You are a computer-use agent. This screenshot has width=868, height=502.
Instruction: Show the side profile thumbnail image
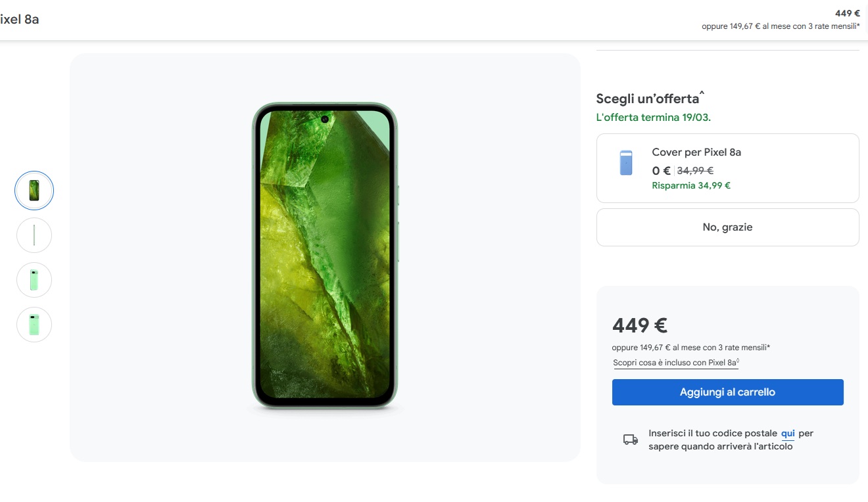[34, 235]
